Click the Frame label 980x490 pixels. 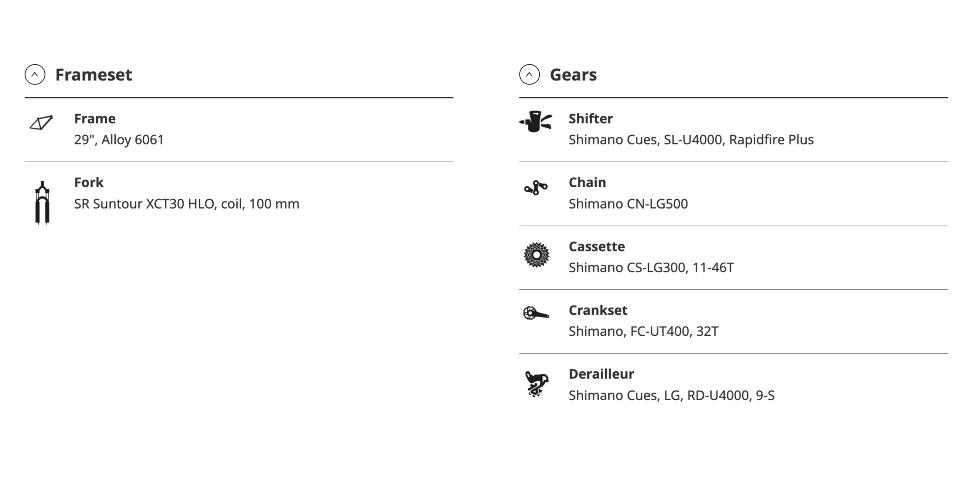click(95, 119)
